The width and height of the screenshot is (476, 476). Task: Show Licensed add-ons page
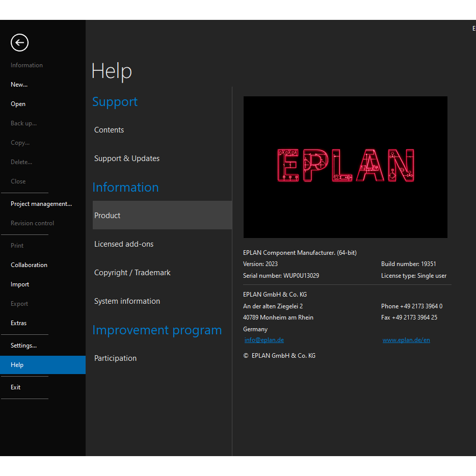coord(124,244)
